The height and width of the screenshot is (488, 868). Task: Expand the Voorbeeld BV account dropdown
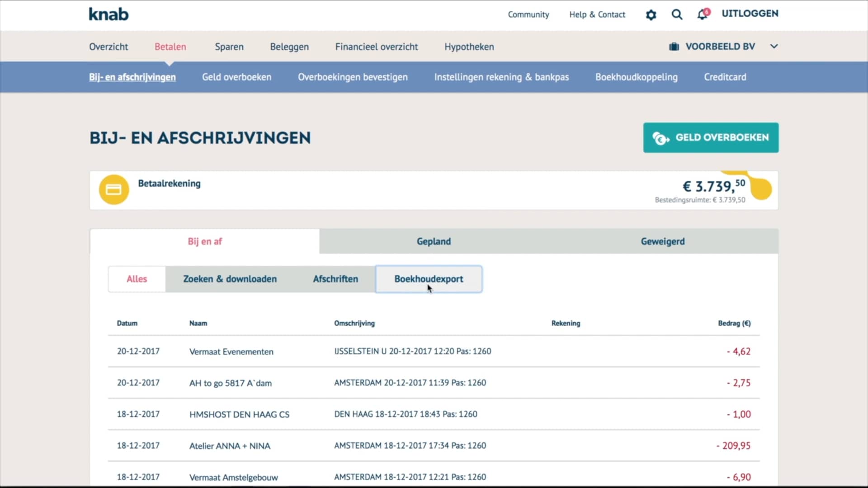tap(774, 47)
